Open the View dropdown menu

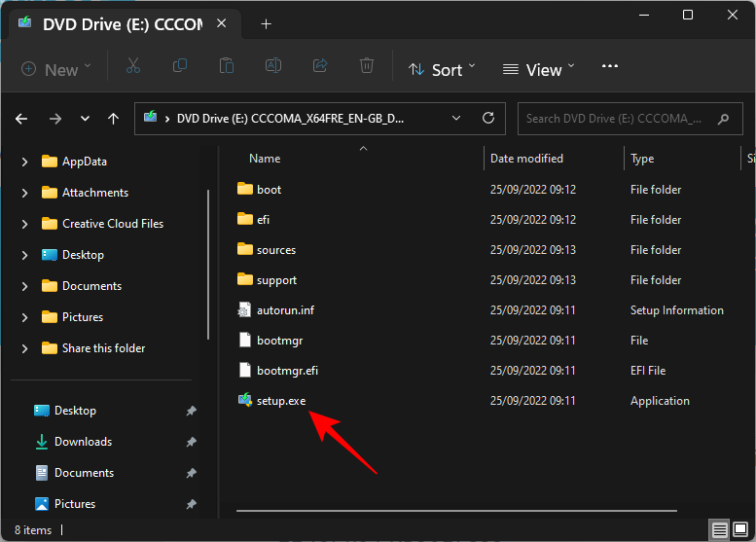[x=539, y=70]
